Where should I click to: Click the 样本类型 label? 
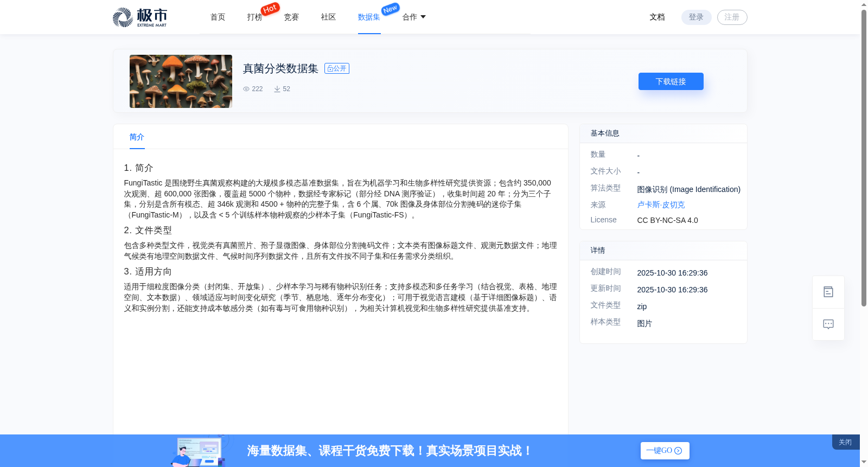point(606,322)
